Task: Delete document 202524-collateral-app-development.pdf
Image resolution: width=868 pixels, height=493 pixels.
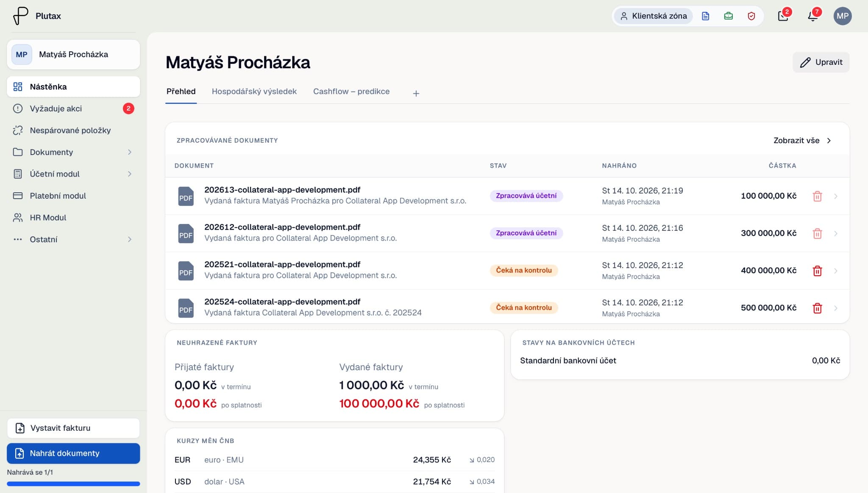Action: (817, 308)
